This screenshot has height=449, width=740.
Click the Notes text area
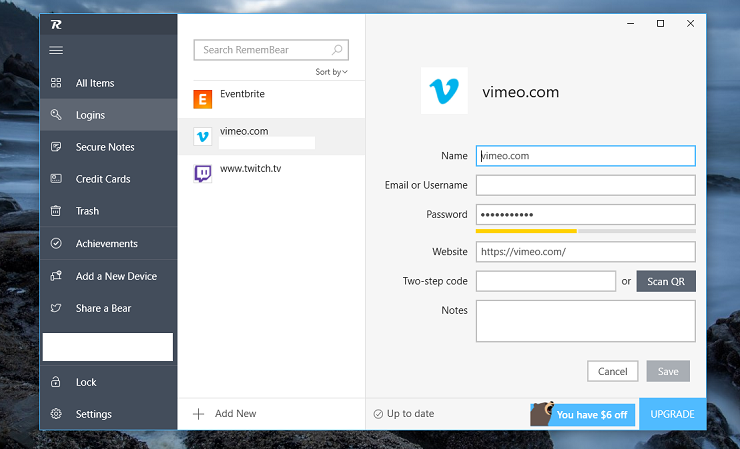586,321
